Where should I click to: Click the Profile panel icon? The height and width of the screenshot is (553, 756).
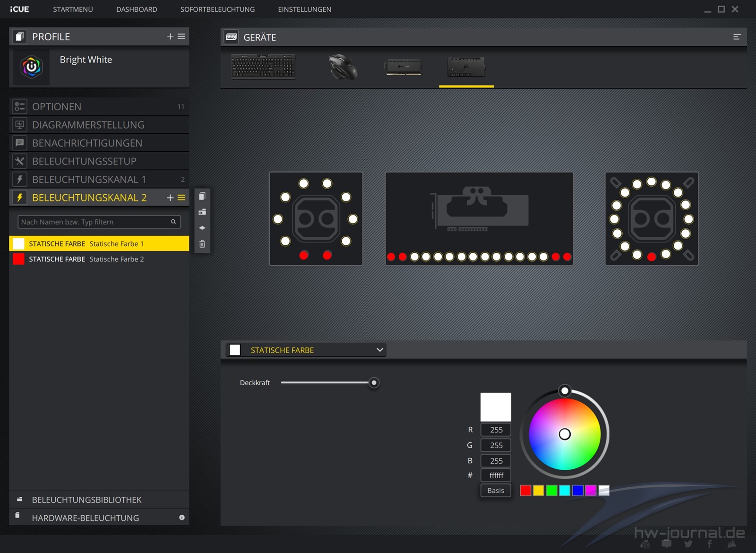pyautogui.click(x=19, y=36)
